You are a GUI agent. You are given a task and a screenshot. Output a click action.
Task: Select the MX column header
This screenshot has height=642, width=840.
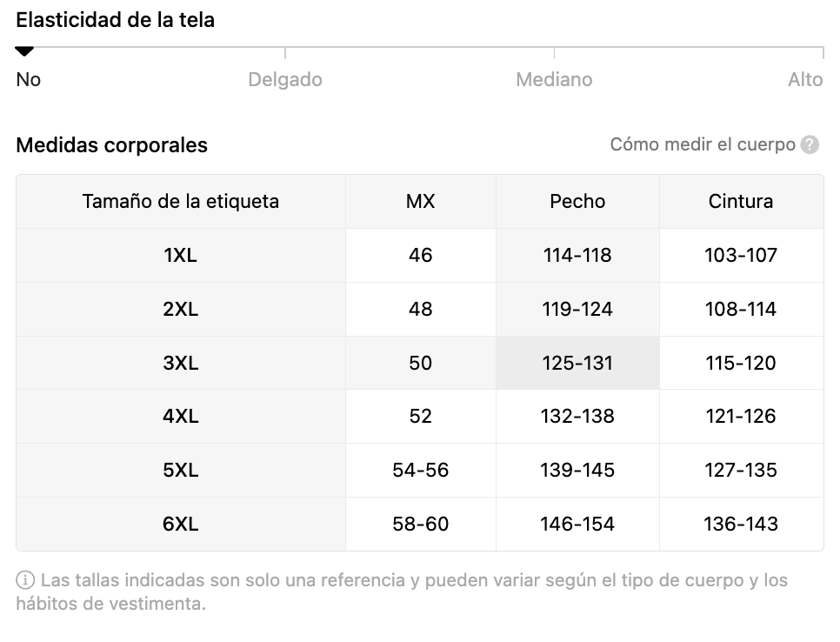pyautogui.click(x=421, y=202)
